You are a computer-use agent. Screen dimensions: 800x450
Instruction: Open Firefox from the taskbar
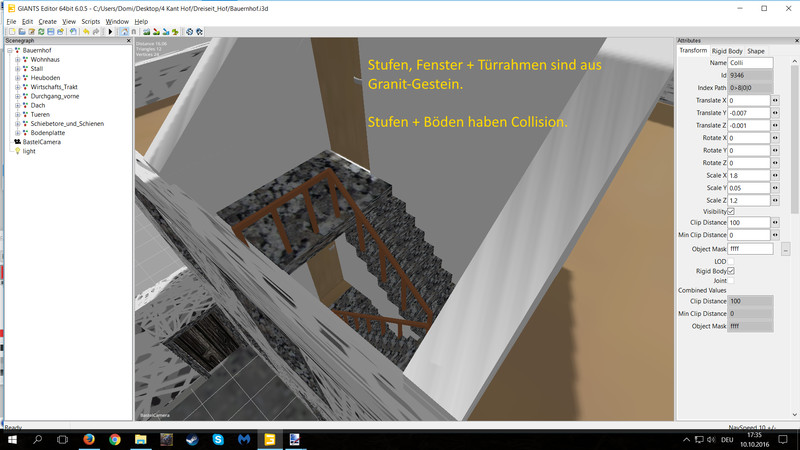[x=88, y=439]
